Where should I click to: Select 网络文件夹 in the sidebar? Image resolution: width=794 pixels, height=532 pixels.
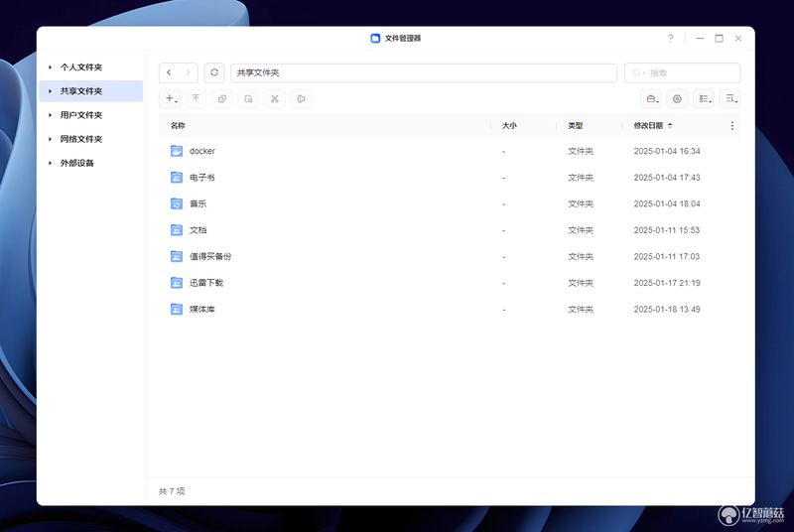coord(81,139)
